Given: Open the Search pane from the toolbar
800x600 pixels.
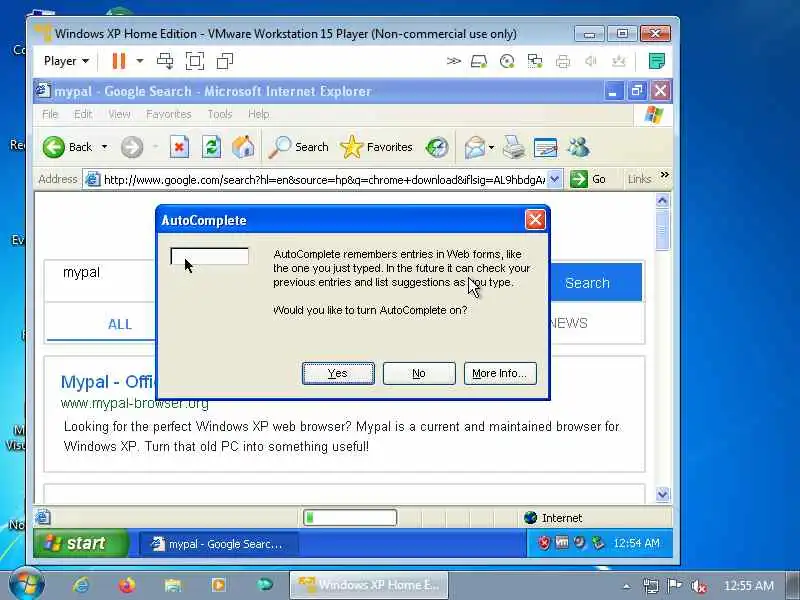Looking at the screenshot, I should tap(298, 147).
